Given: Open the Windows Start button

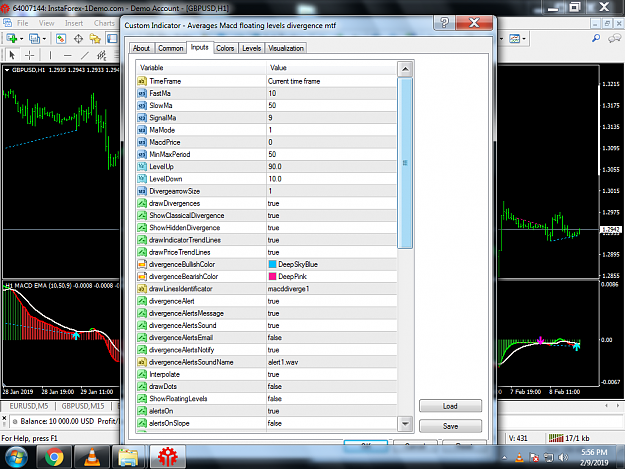Looking at the screenshot, I should point(16,457).
